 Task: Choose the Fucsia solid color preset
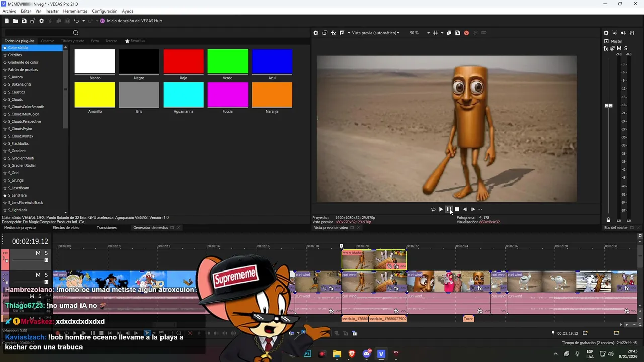(227, 95)
